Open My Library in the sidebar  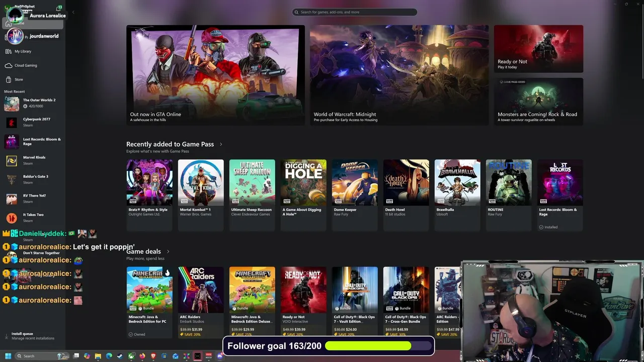click(33, 51)
